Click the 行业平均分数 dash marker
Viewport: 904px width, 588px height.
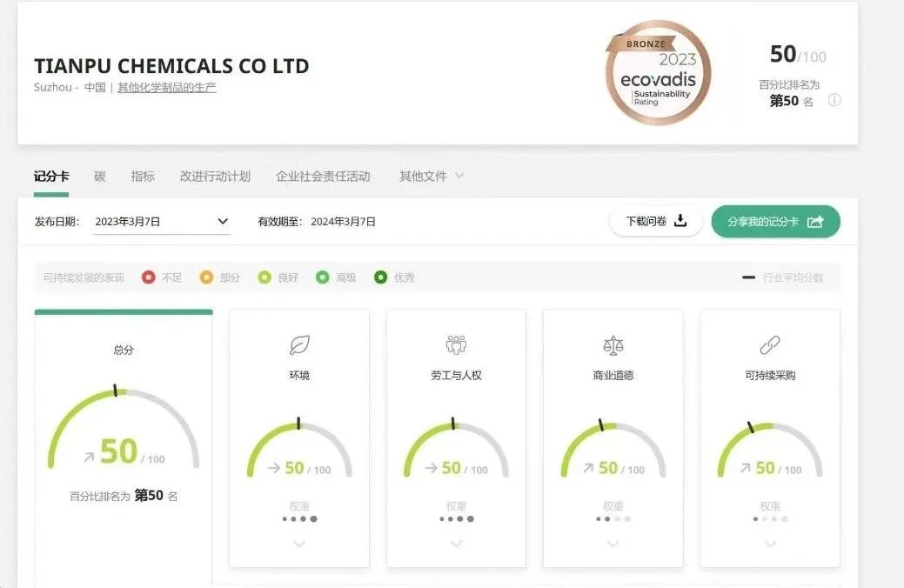748,277
